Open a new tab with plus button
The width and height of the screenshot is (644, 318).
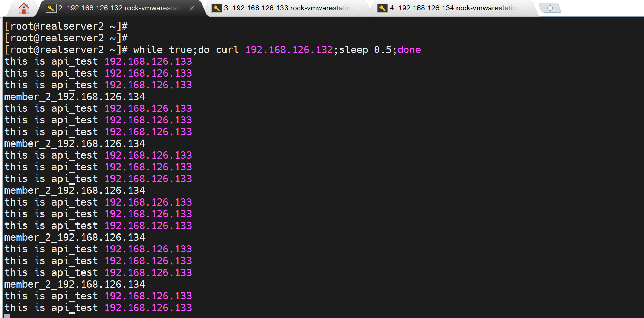pyautogui.click(x=550, y=8)
